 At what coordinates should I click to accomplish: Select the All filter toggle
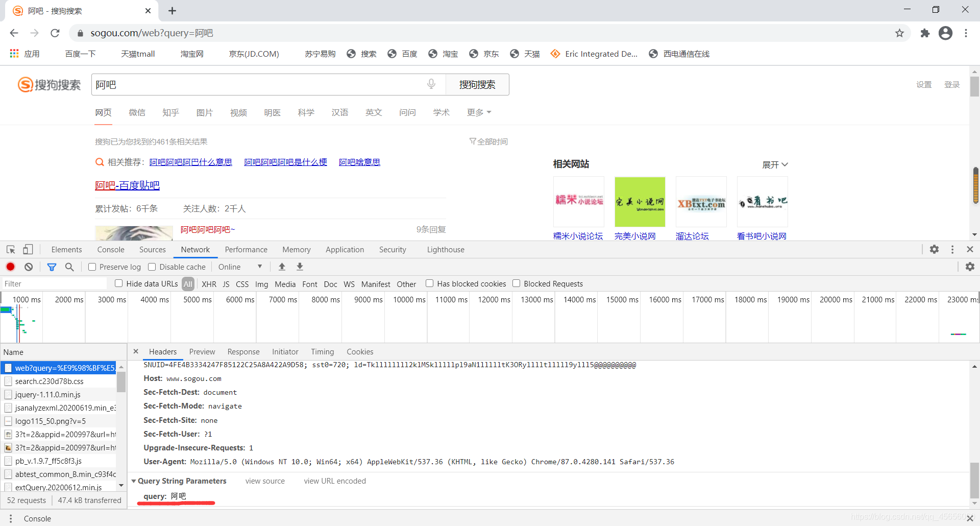pyautogui.click(x=188, y=284)
